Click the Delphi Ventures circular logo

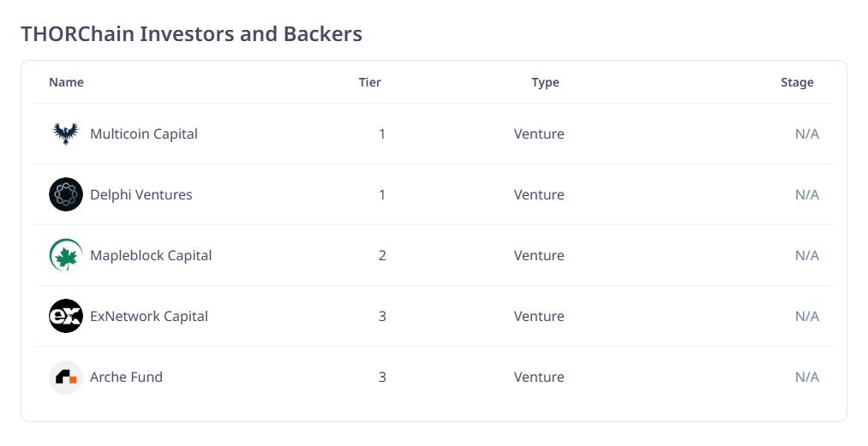[x=66, y=194]
